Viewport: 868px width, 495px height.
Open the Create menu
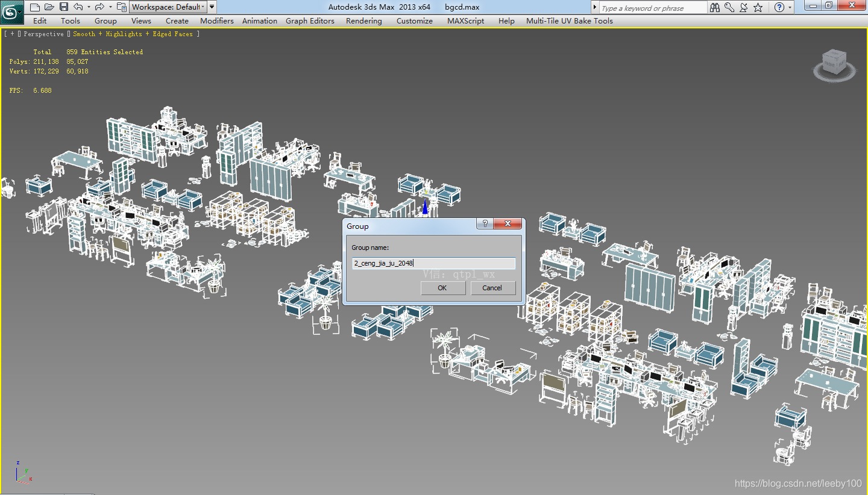[x=177, y=20]
